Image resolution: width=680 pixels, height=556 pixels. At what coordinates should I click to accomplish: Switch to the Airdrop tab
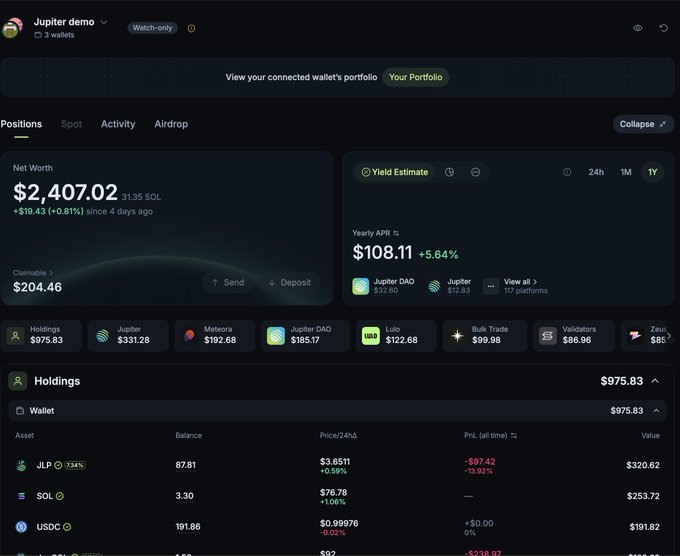click(171, 124)
